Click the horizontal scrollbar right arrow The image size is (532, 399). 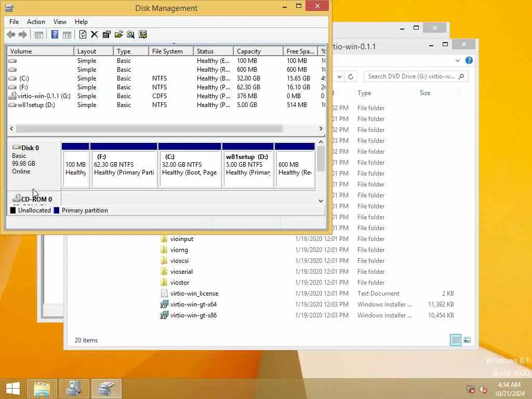(x=321, y=129)
